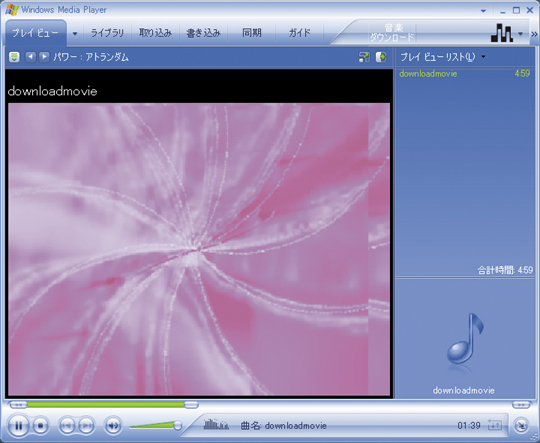This screenshot has height=443, width=540.
Task: Skip to the next track
Action: [87, 426]
